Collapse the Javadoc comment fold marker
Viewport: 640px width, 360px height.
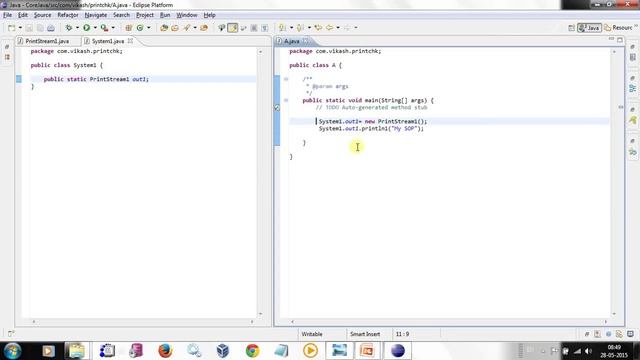[286, 79]
